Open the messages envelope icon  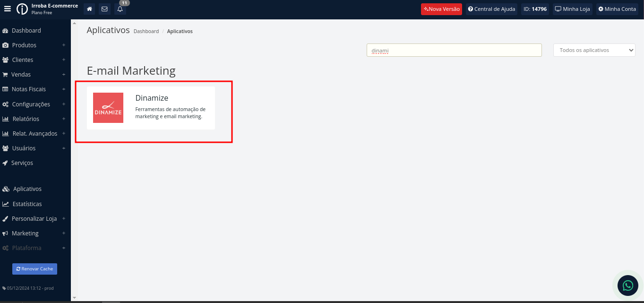[x=104, y=9]
